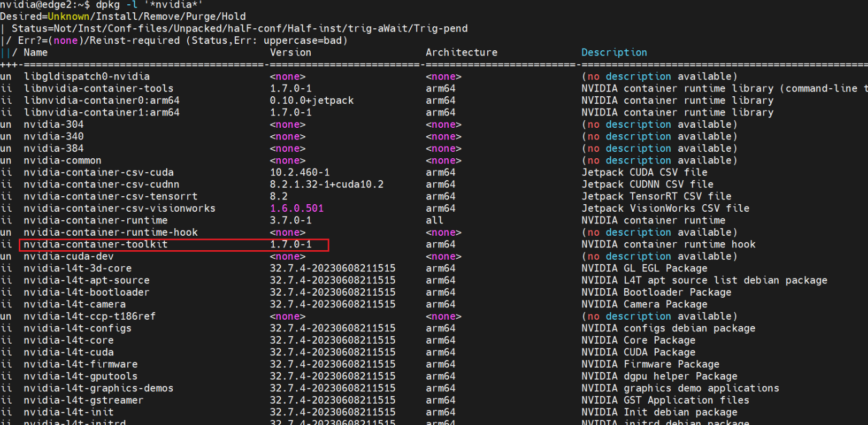868x425 pixels.
Task: Click version text 0.10.0+jetpack
Action: (312, 101)
